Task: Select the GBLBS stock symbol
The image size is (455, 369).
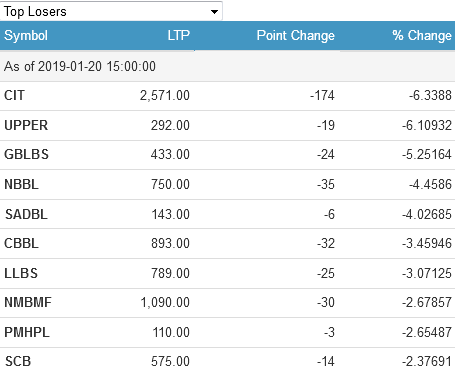Action: coord(26,155)
